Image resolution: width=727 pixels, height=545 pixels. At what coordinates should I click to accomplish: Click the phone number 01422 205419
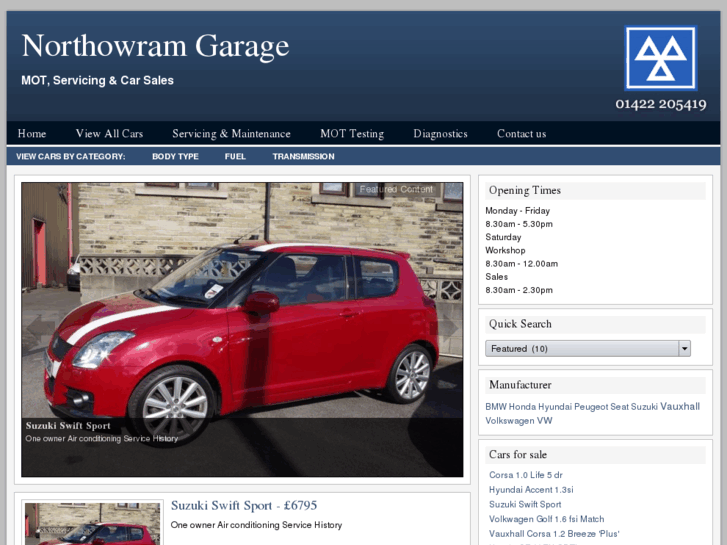point(661,104)
